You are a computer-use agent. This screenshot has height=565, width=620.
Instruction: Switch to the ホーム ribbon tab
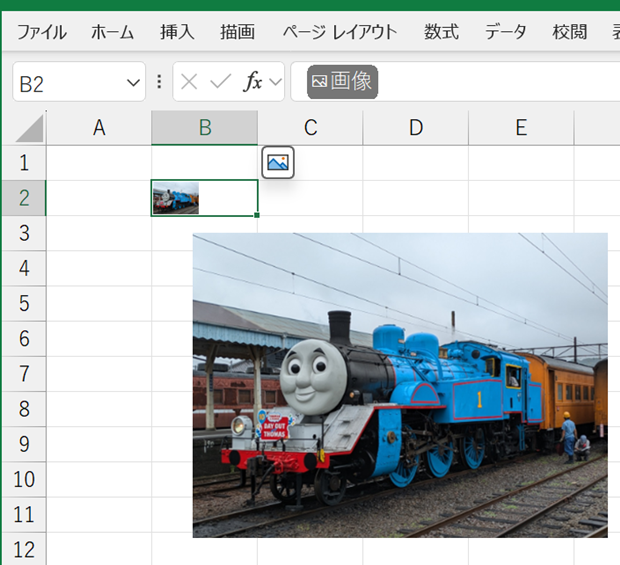(x=113, y=32)
